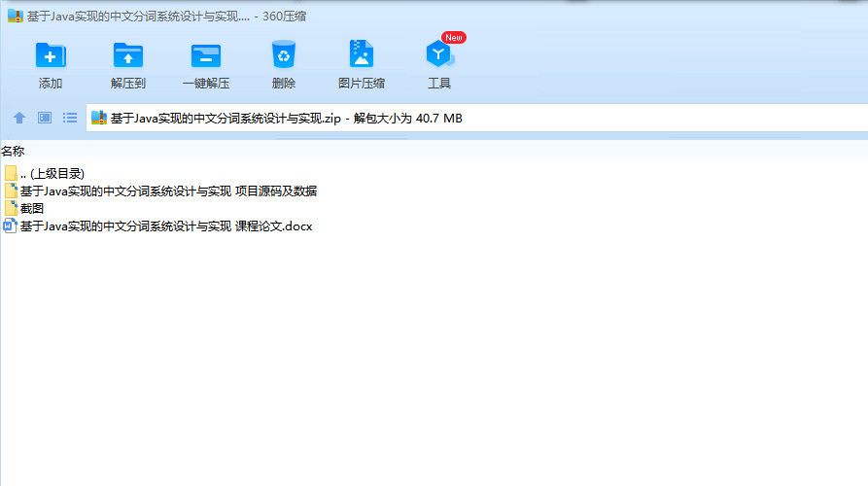Click the folder icon beside 截图
This screenshot has width=868, height=486.
[x=11, y=209]
